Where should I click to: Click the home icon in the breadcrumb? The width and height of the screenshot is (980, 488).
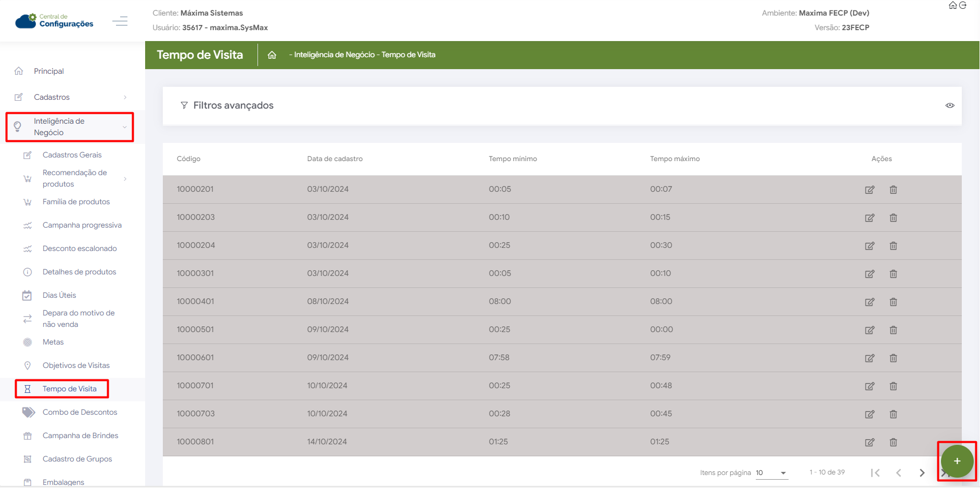(x=272, y=55)
